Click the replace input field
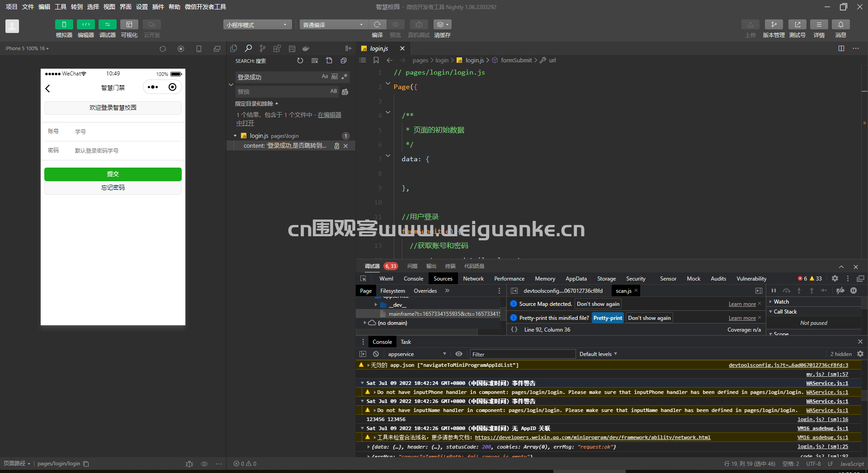Screen dimensions: 868x473 point(281,92)
